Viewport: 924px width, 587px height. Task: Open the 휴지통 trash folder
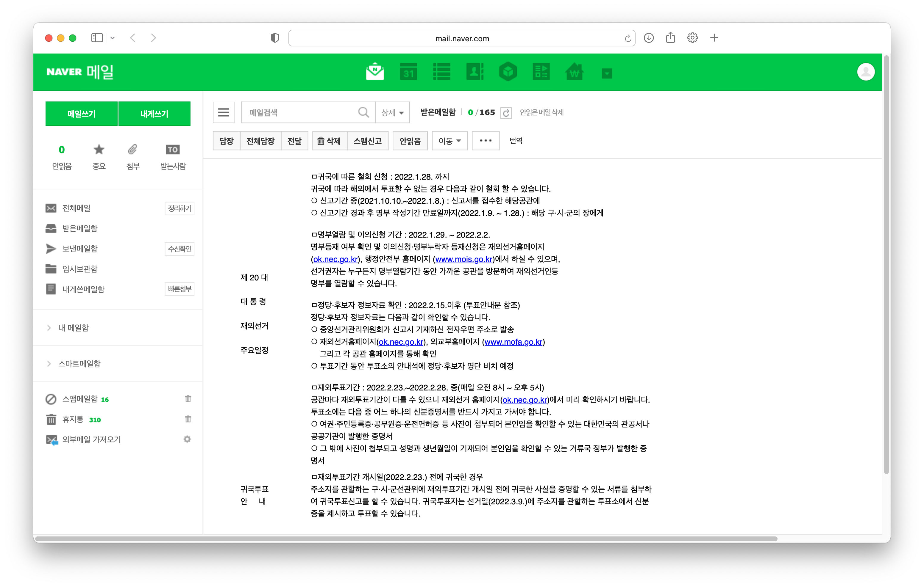[73, 419]
